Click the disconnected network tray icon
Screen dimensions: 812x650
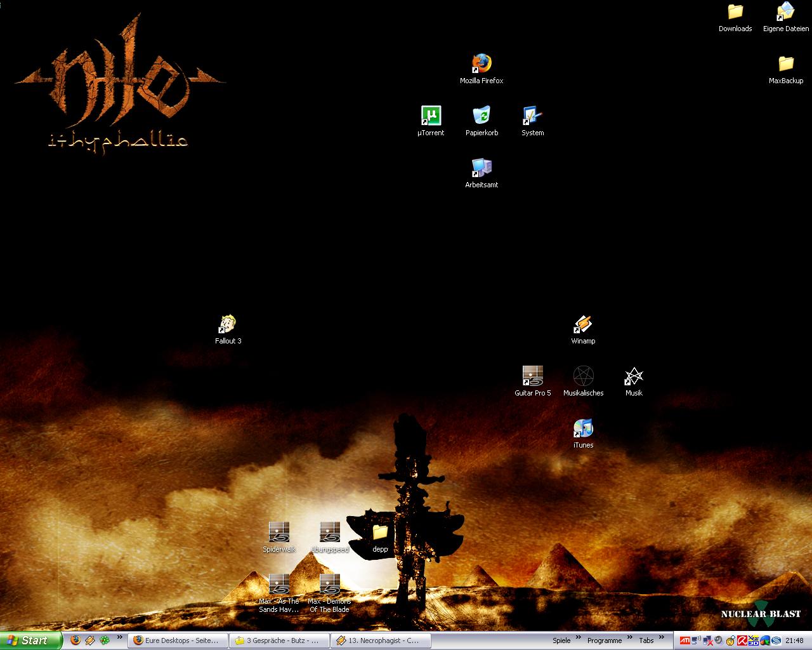(x=707, y=640)
